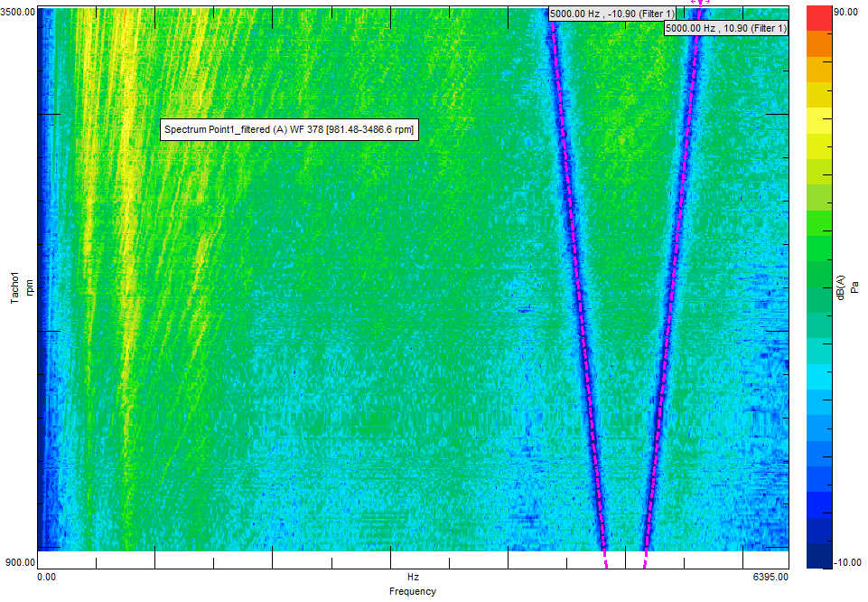Select the 5000.00 Hz, 10.90 Filter 1 label
This screenshot has height=602, width=868.
coord(725,28)
